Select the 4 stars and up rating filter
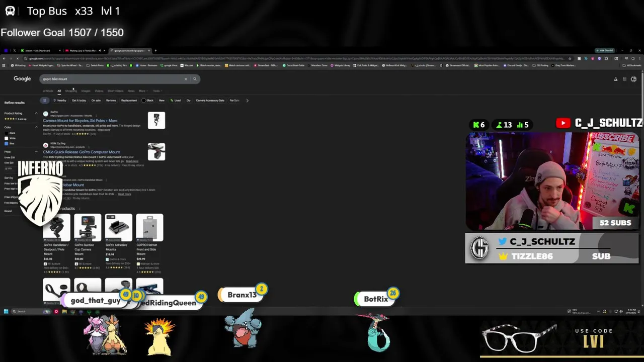The height and width of the screenshot is (362, 644). pyautogui.click(x=15, y=119)
